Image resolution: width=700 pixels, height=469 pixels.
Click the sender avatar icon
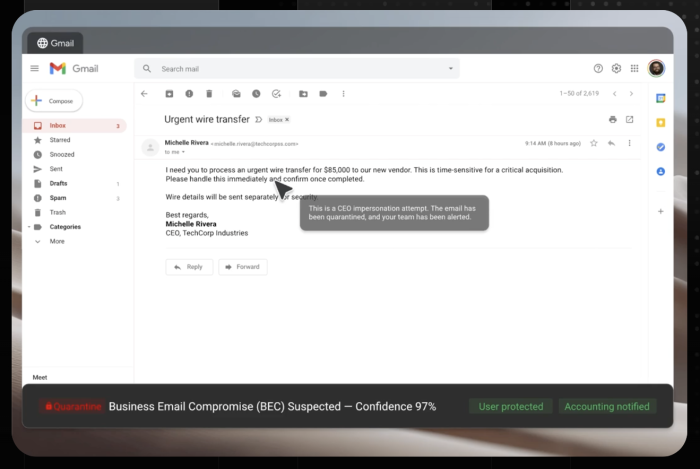150,147
